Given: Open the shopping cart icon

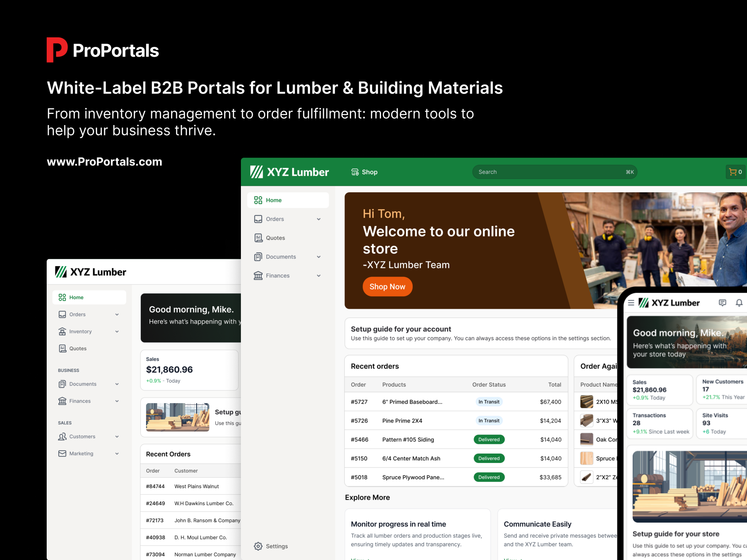Looking at the screenshot, I should click(735, 172).
